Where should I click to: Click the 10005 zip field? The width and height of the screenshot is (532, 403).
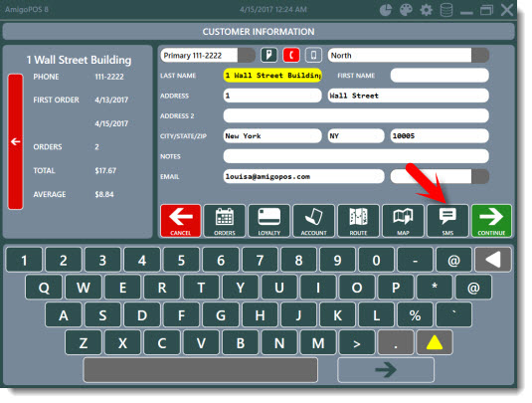point(440,136)
